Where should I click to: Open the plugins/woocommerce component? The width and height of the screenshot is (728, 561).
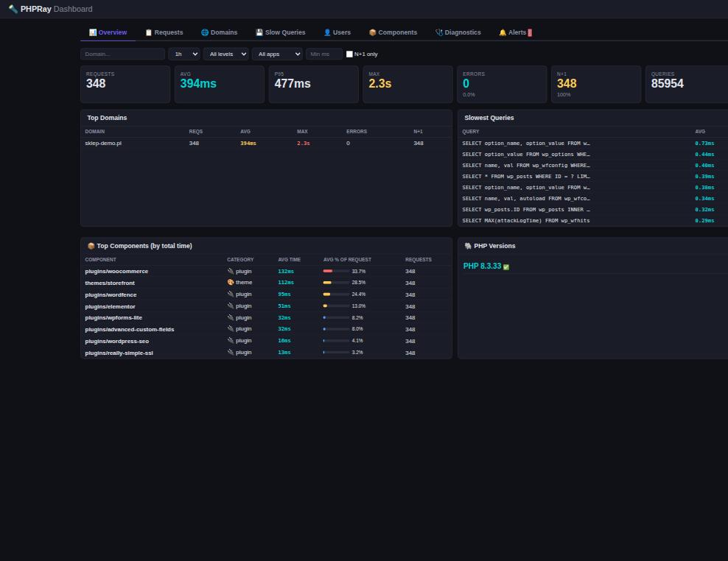click(116, 272)
